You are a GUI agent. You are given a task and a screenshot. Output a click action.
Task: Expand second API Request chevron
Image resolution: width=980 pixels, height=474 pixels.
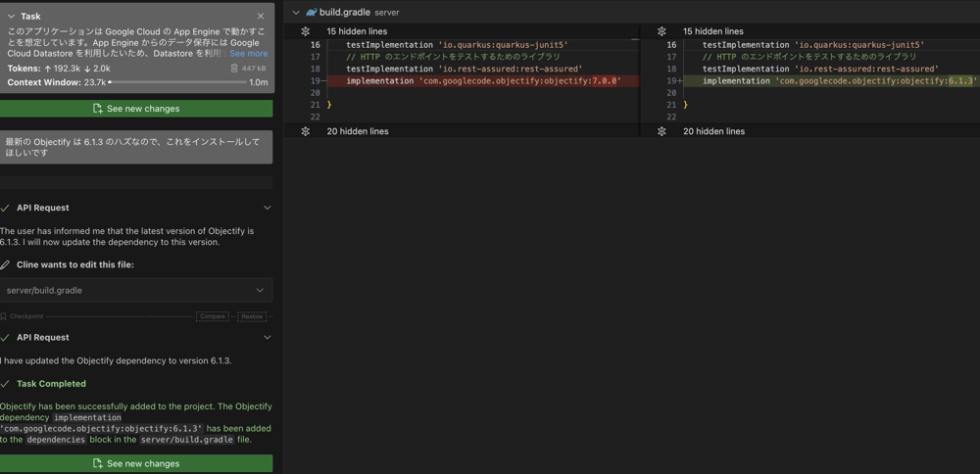pos(268,337)
